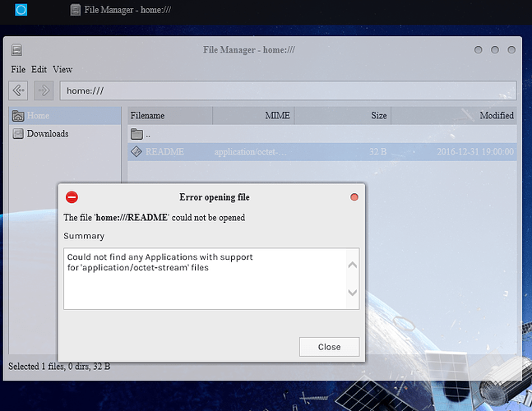Click the red error stop icon in dialog

click(x=72, y=197)
